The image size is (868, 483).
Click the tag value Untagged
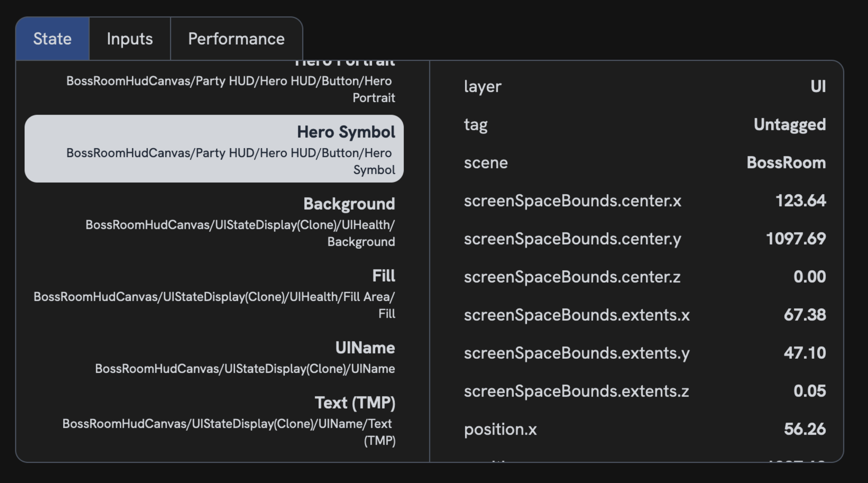point(790,125)
